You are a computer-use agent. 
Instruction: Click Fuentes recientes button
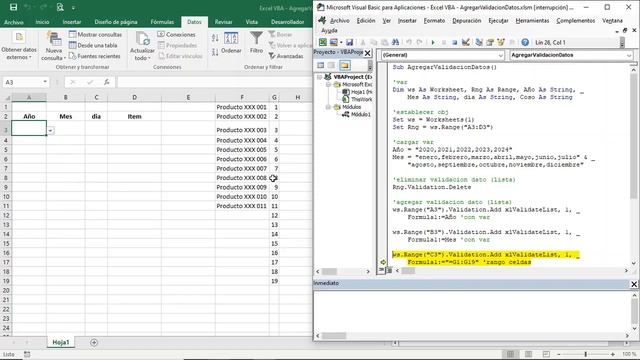(x=95, y=56)
